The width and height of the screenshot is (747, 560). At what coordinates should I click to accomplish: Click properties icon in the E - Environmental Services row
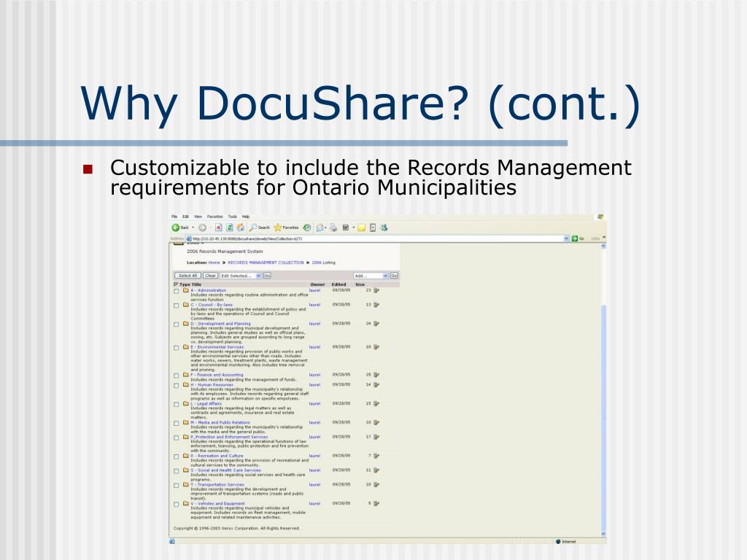click(376, 346)
